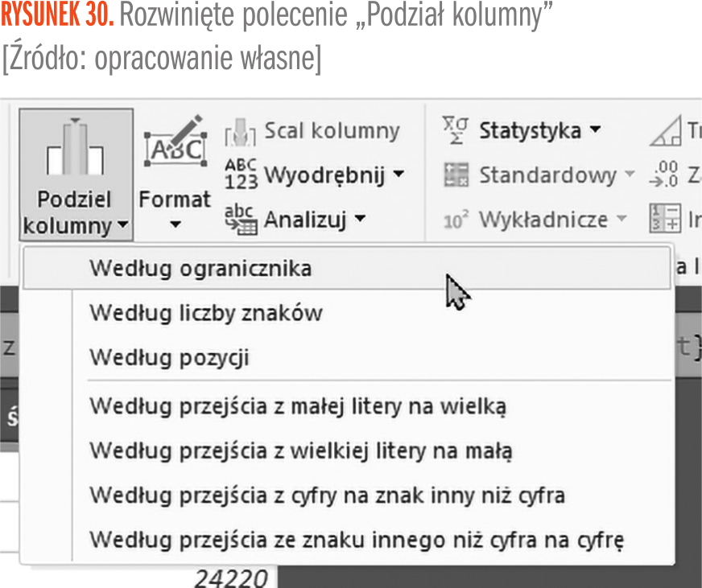Click the Statystyka sigma icon
This screenshot has width=702, height=588.
pos(455,130)
